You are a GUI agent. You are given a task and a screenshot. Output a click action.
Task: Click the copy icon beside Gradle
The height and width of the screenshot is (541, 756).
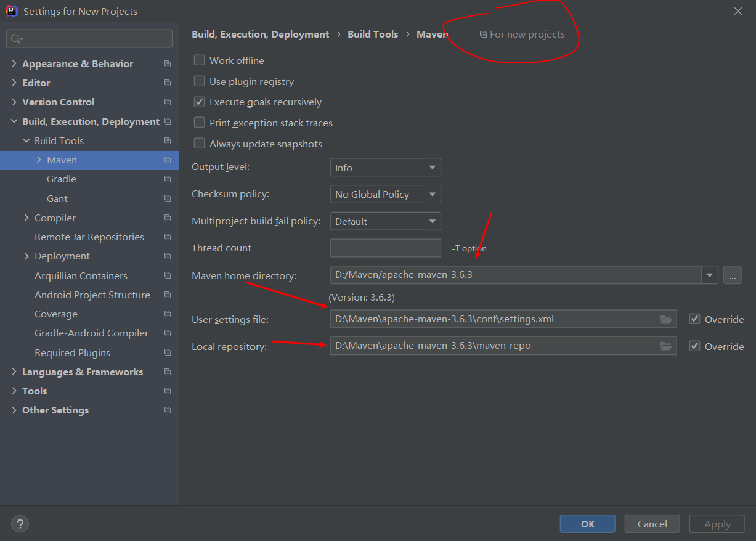[167, 179]
